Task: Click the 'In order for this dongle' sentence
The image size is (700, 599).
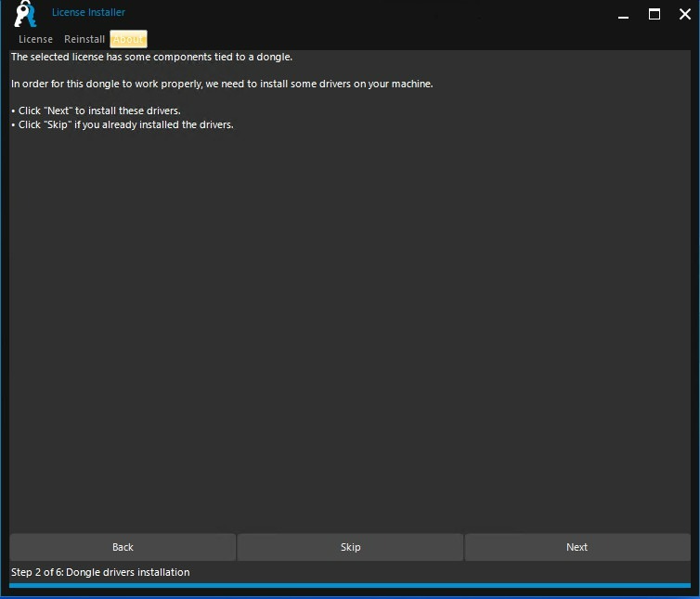Action: (x=222, y=84)
